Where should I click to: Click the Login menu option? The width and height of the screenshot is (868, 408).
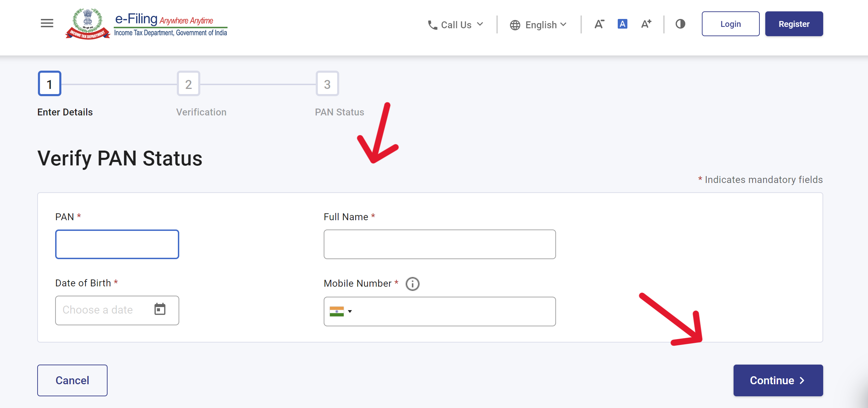pyautogui.click(x=730, y=24)
